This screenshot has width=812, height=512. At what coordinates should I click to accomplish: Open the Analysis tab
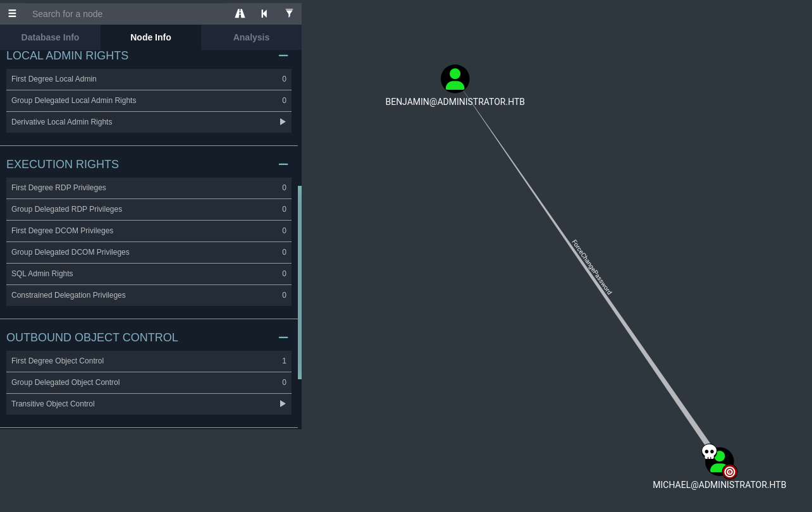[x=251, y=37]
